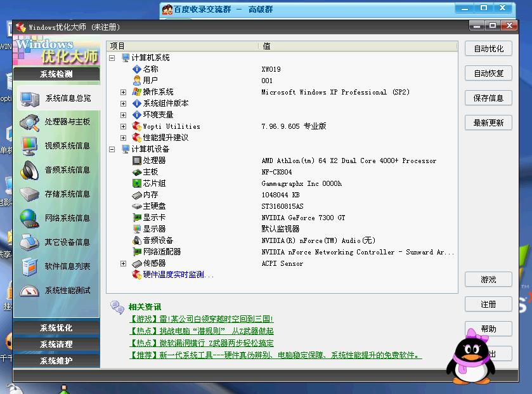532x394 pixels.
Task: Select the ST3160815AS hard disk value
Action: 282,206
